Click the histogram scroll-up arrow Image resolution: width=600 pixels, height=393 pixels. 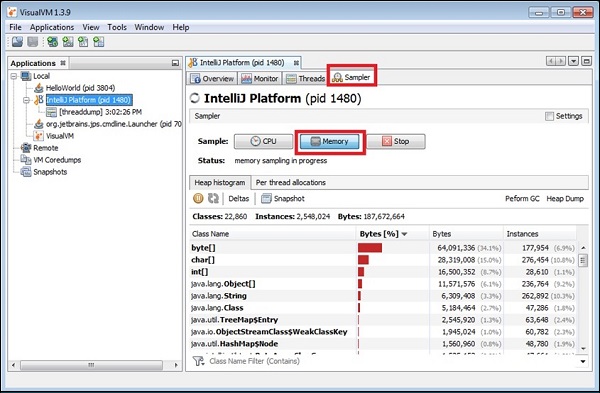(583, 248)
